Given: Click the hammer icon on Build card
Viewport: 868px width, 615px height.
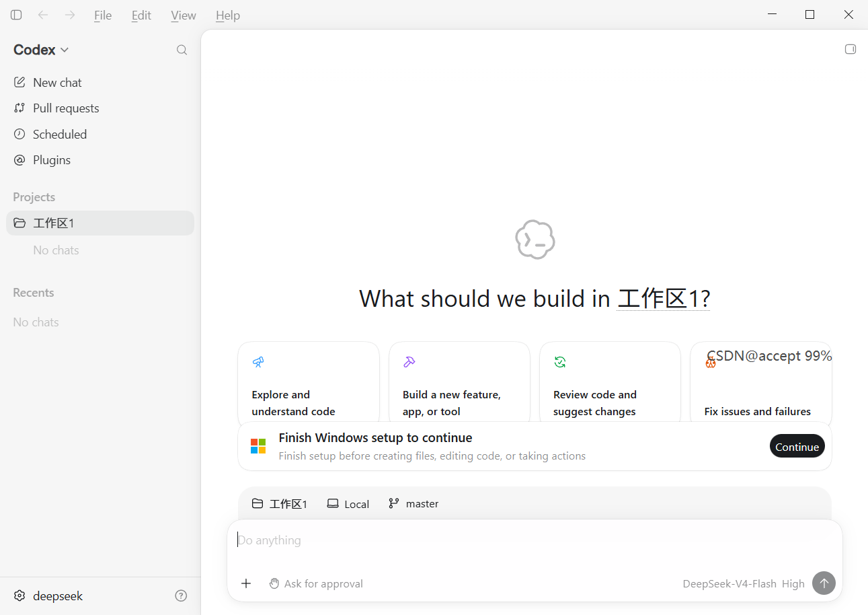Looking at the screenshot, I should pos(409,362).
